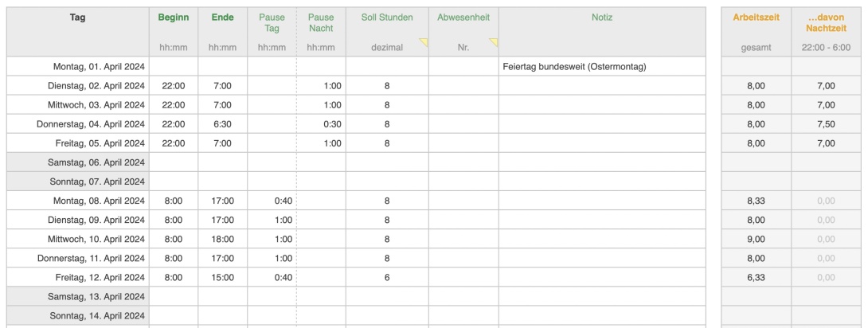Select the Ende column header
This screenshot has height=328, width=868.
coord(222,17)
